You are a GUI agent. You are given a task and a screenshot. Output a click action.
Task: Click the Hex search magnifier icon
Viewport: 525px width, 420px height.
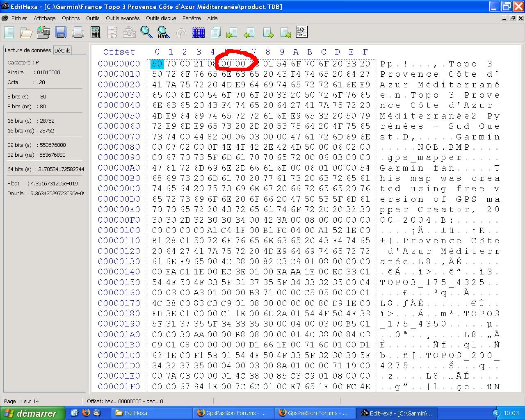pos(163,32)
